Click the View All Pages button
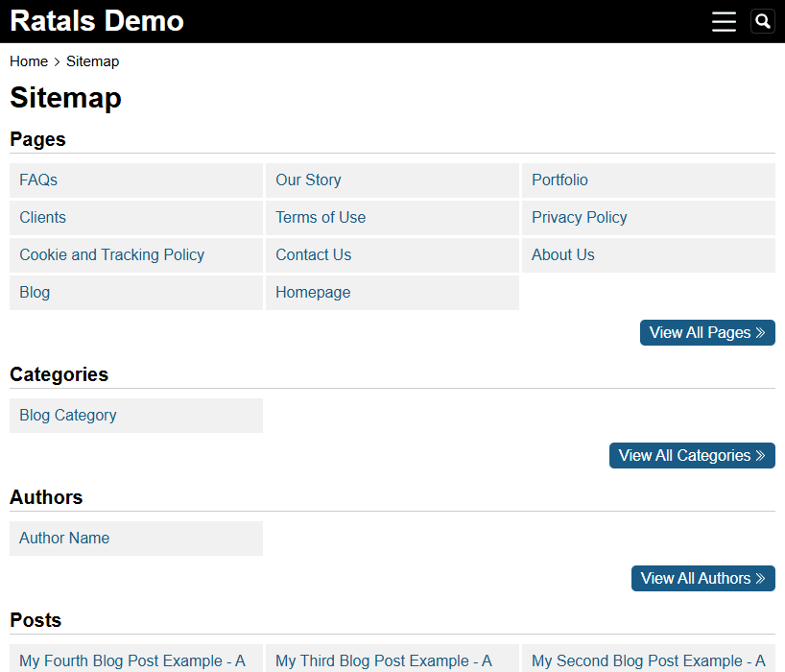The width and height of the screenshot is (785, 672). [x=707, y=333]
